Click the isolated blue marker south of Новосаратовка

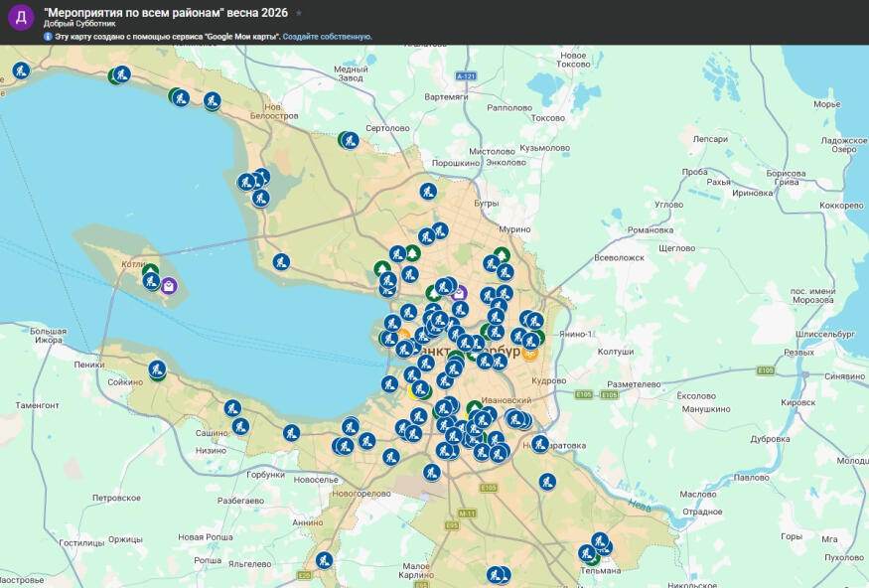[x=547, y=482]
